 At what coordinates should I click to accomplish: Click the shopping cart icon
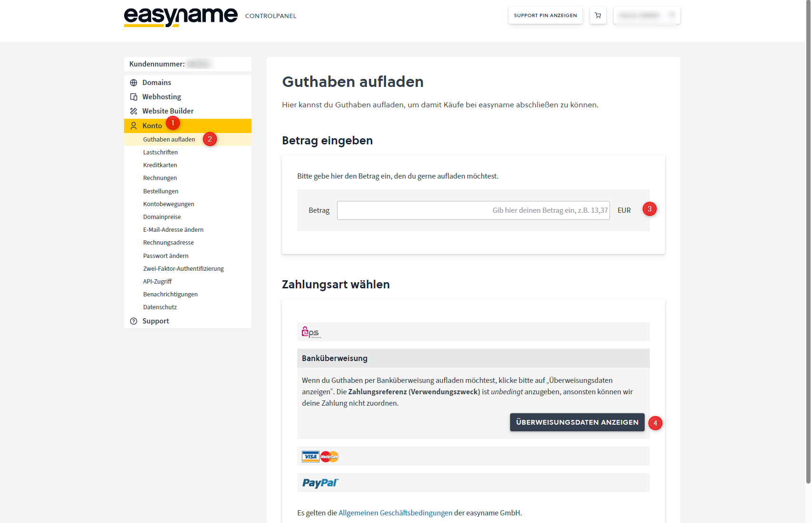598,16
